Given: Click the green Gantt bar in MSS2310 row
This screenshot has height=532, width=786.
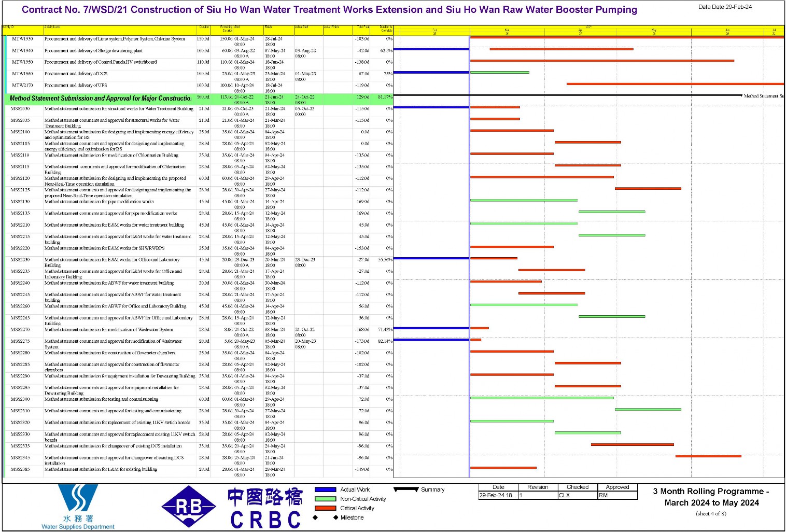Looking at the screenshot, I should tap(648, 410).
